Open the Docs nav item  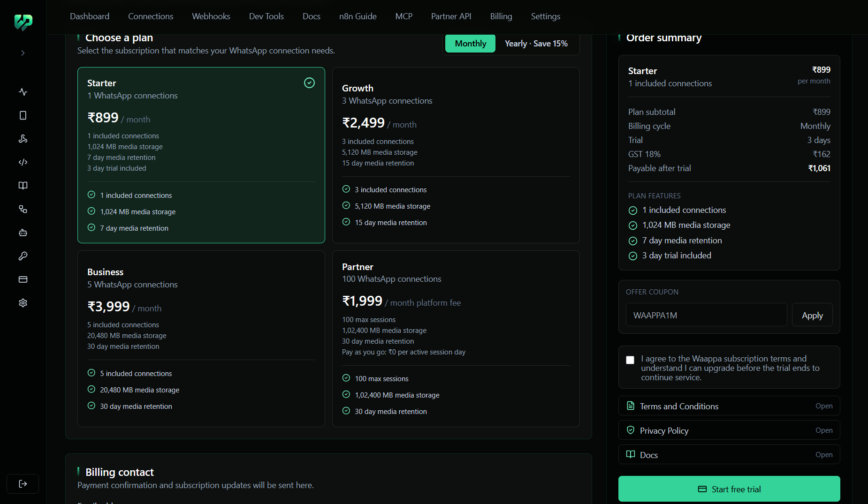coord(312,16)
